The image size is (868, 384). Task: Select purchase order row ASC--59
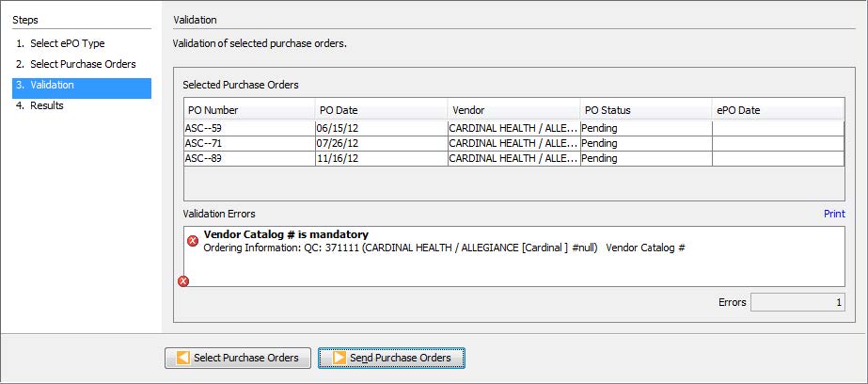248,129
